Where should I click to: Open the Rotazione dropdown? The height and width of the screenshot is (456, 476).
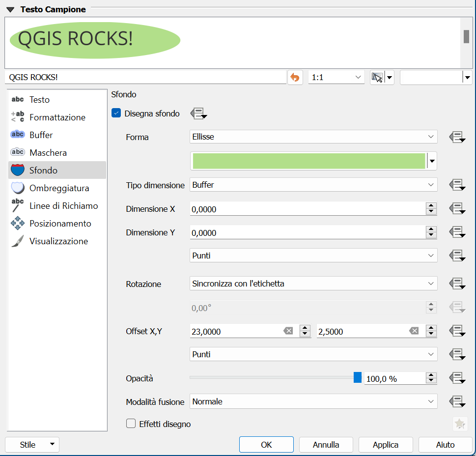tap(313, 284)
